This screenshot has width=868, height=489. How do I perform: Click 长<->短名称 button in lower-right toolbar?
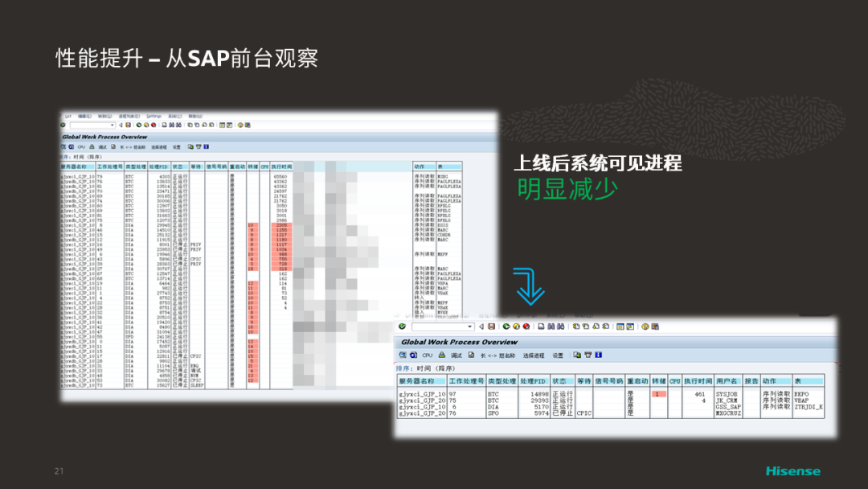pos(497,355)
